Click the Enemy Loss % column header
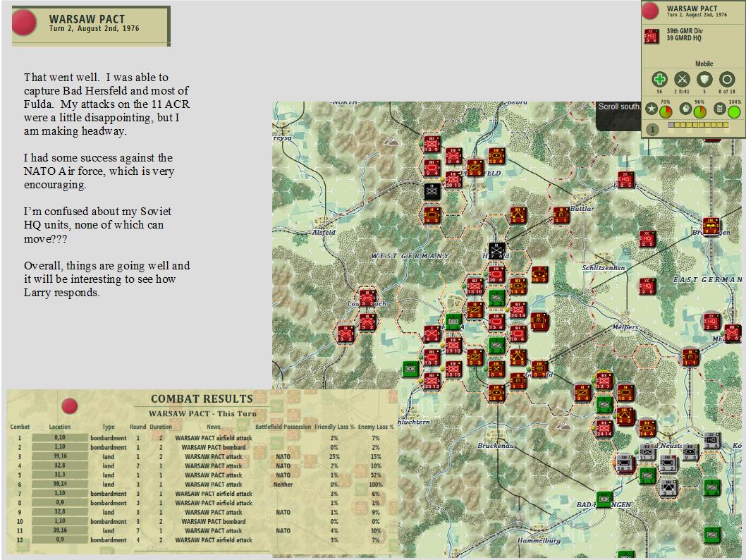This screenshot has width=746, height=560. click(x=376, y=427)
